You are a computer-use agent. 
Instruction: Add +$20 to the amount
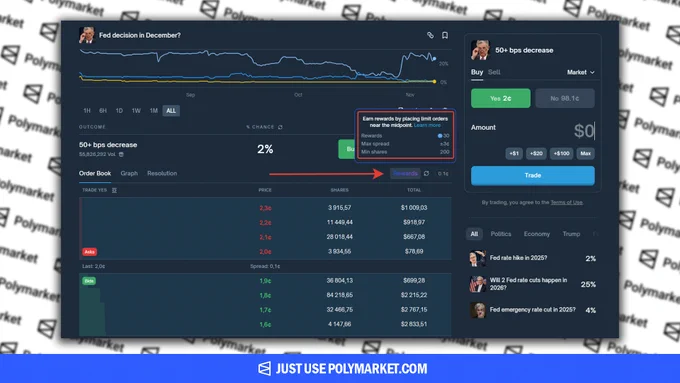536,154
